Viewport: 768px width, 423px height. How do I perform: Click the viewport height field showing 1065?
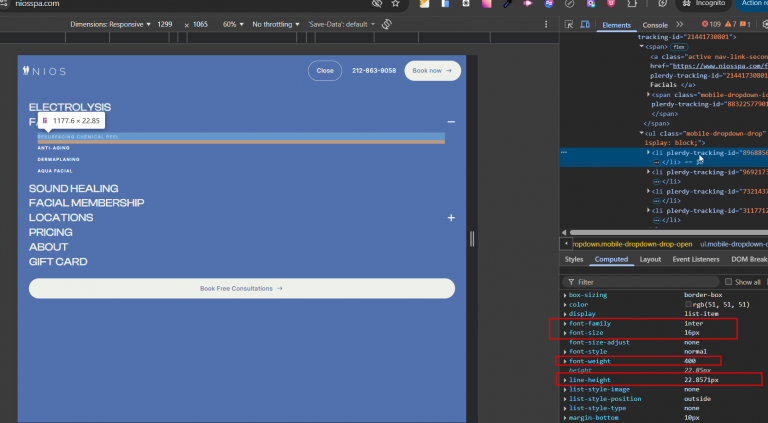[200, 24]
